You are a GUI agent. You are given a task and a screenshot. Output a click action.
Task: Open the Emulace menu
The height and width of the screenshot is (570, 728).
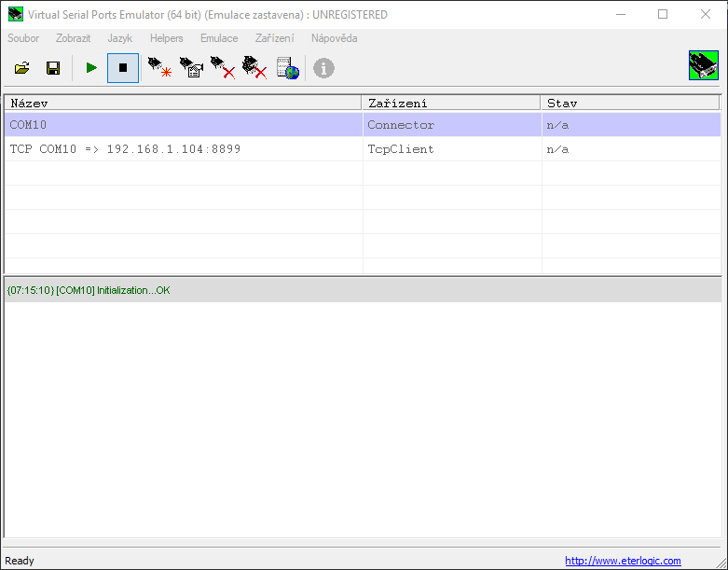point(219,38)
